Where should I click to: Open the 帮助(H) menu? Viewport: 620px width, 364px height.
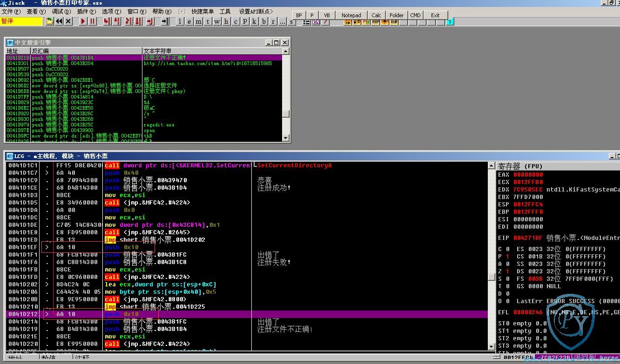(162, 11)
